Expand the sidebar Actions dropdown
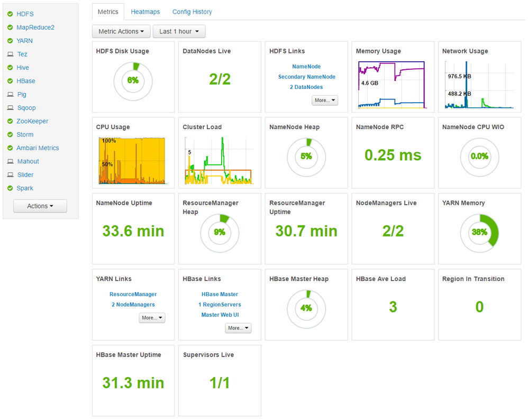 40,206
